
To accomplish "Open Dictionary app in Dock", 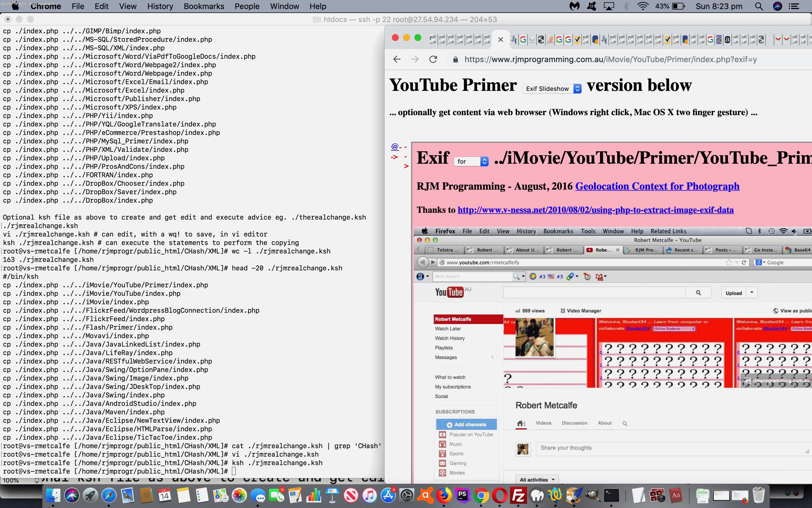I will [676, 495].
